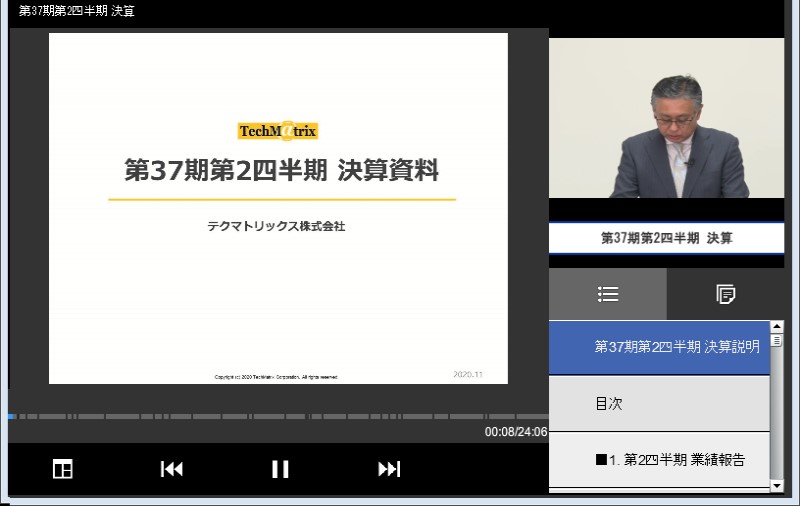Jump to 1. 第2四半期 業績報告 chapter
The image size is (800, 506).
point(659,460)
